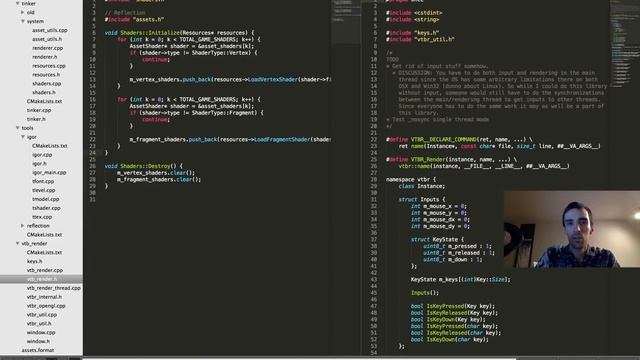The width and height of the screenshot is (640, 360).
Task: Open renderer.cpp in the sidebar
Action: point(47,48)
